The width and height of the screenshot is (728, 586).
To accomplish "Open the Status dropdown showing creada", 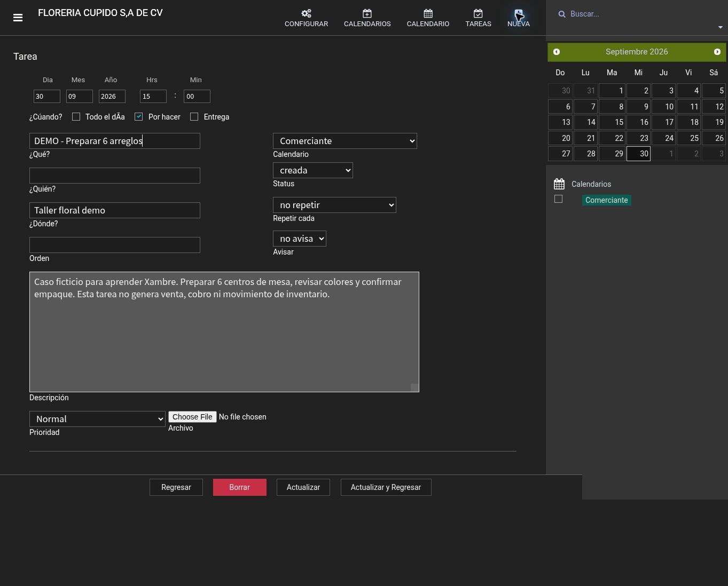I will point(313,170).
